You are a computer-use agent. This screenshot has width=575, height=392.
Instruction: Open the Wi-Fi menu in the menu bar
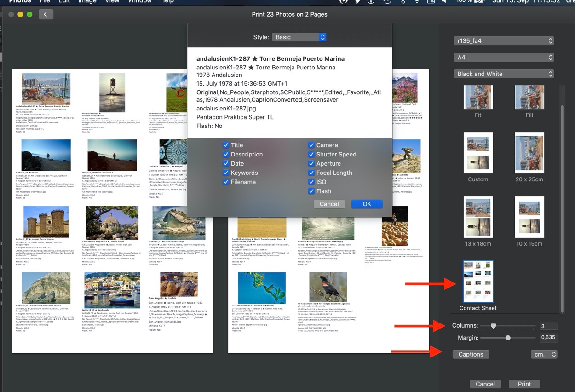416,2
